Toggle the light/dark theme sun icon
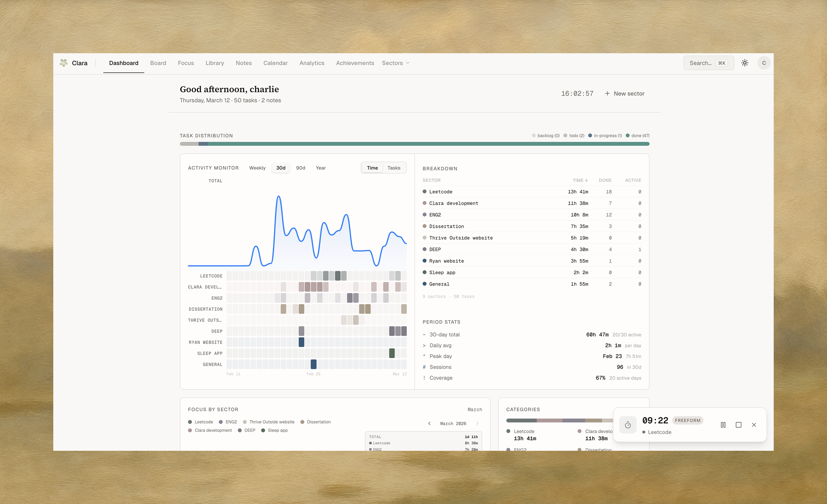This screenshot has height=504, width=827. 744,63
